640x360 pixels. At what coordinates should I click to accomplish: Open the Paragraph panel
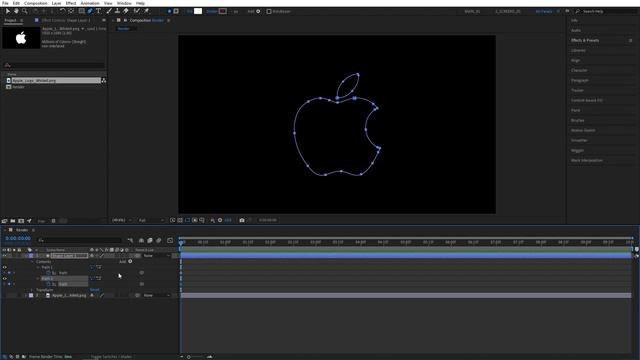(580, 80)
